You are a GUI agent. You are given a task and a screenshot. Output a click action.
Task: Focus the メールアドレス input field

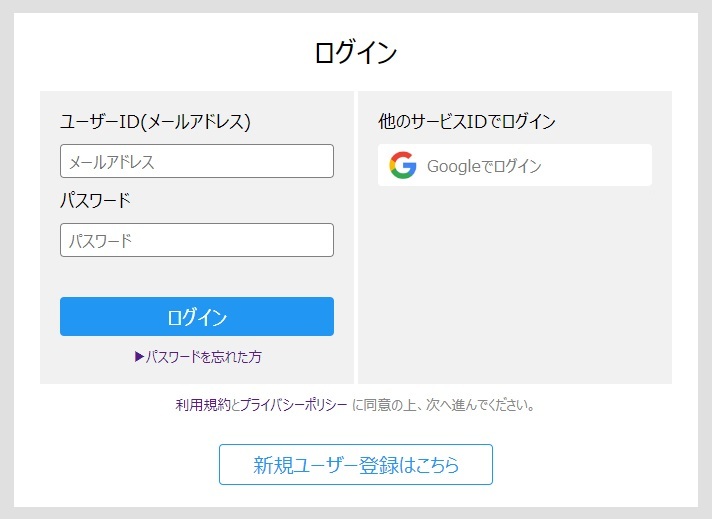pos(196,161)
